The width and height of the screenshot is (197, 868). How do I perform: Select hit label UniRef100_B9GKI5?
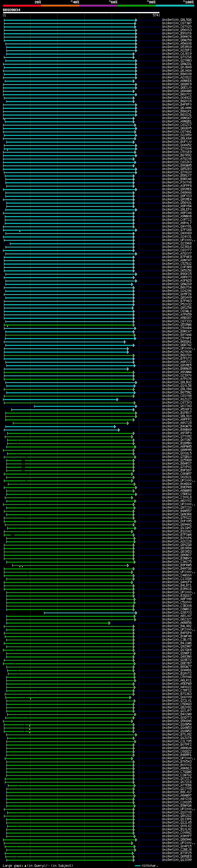[x=177, y=274]
